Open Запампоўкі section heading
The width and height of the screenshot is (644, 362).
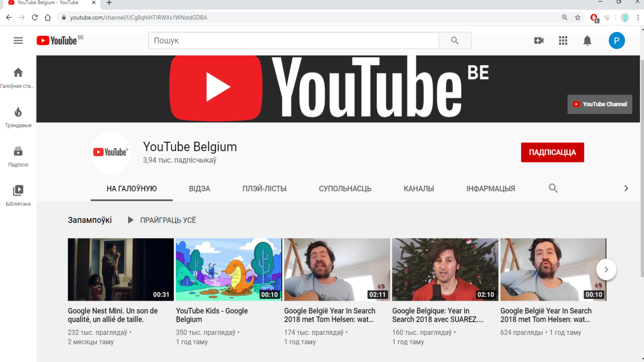(90, 220)
